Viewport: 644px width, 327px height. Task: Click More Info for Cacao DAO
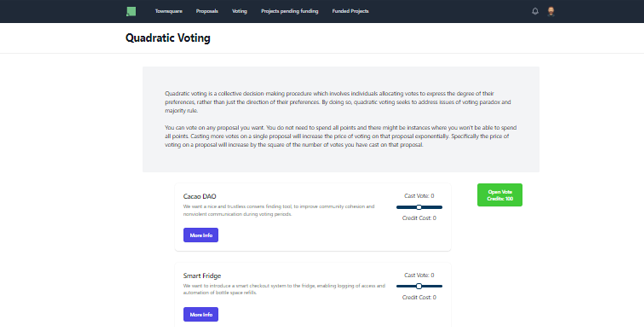click(201, 235)
